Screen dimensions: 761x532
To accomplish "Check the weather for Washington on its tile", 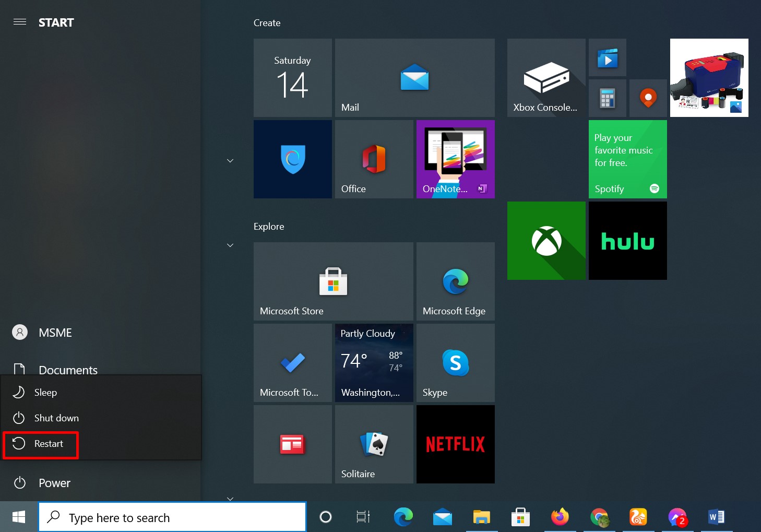I will [374, 363].
